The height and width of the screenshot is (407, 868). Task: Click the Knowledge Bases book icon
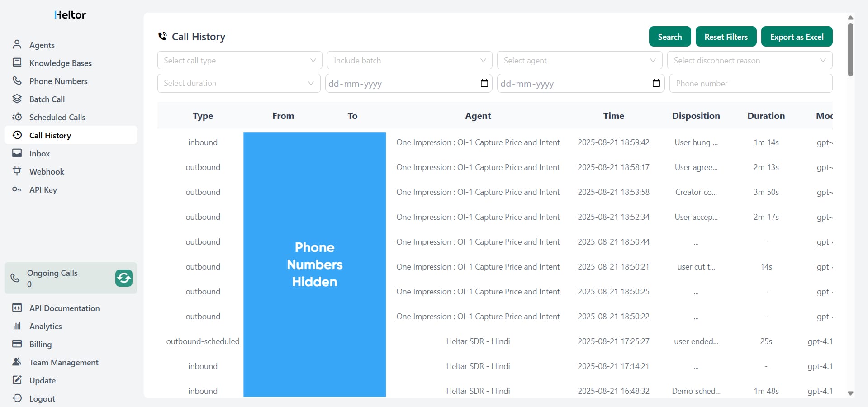tap(17, 62)
